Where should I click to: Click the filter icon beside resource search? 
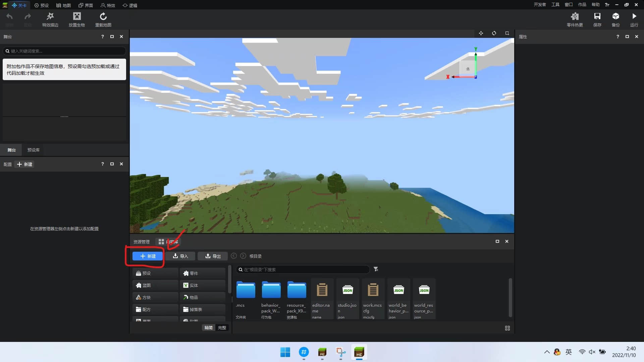pos(376,269)
